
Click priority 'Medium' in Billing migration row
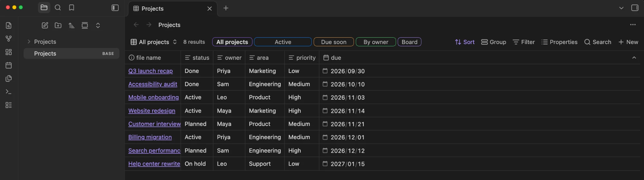(302, 137)
